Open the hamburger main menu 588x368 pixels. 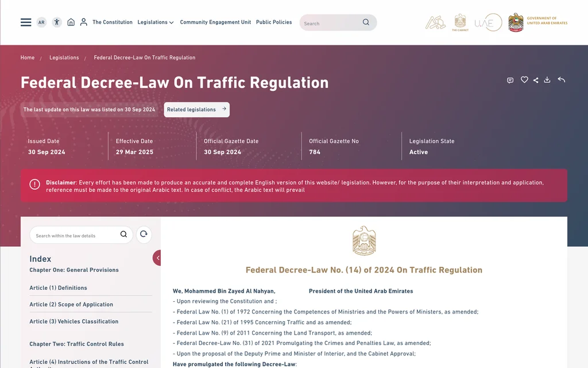coord(26,22)
